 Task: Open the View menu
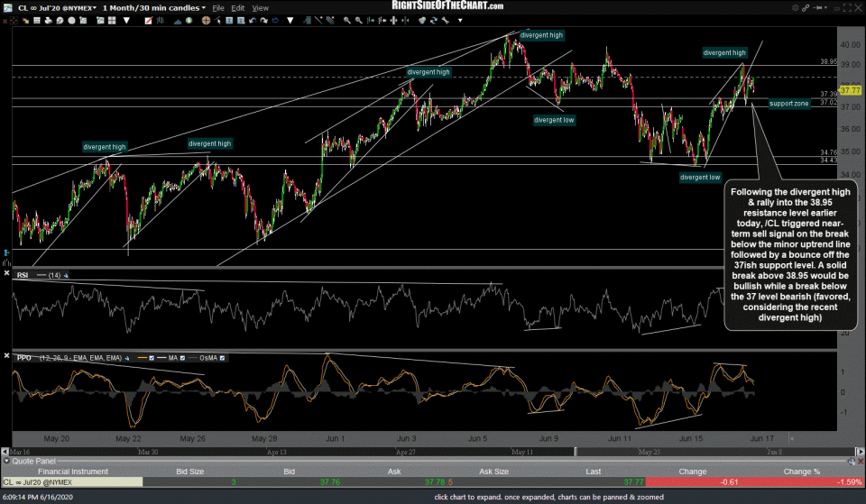260,7
